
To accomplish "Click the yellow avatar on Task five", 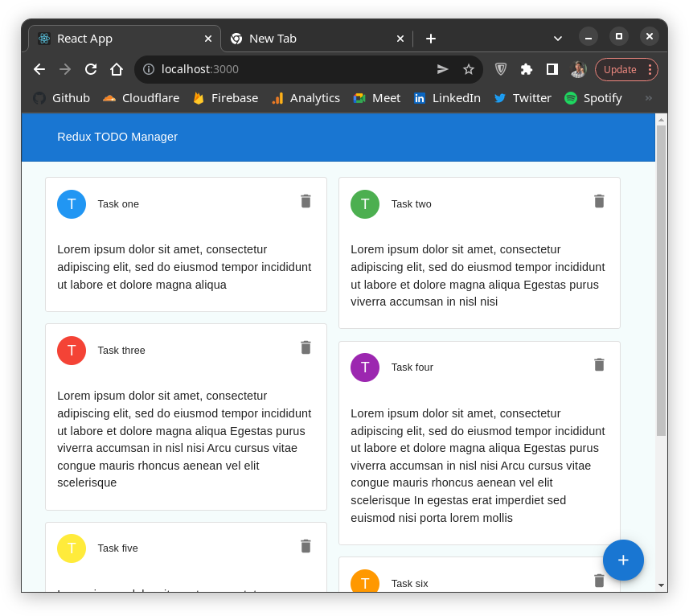I will tap(72, 548).
